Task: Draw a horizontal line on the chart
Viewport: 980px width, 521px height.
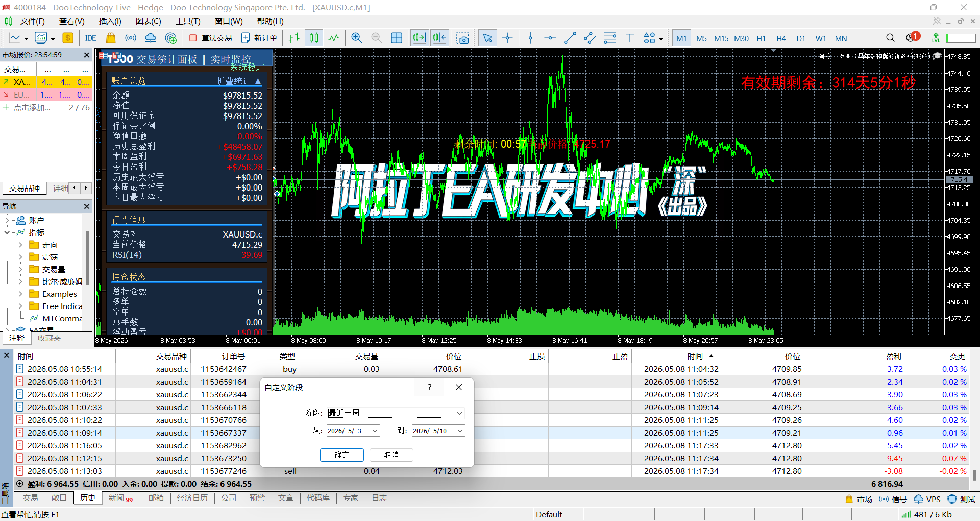Action: point(550,38)
